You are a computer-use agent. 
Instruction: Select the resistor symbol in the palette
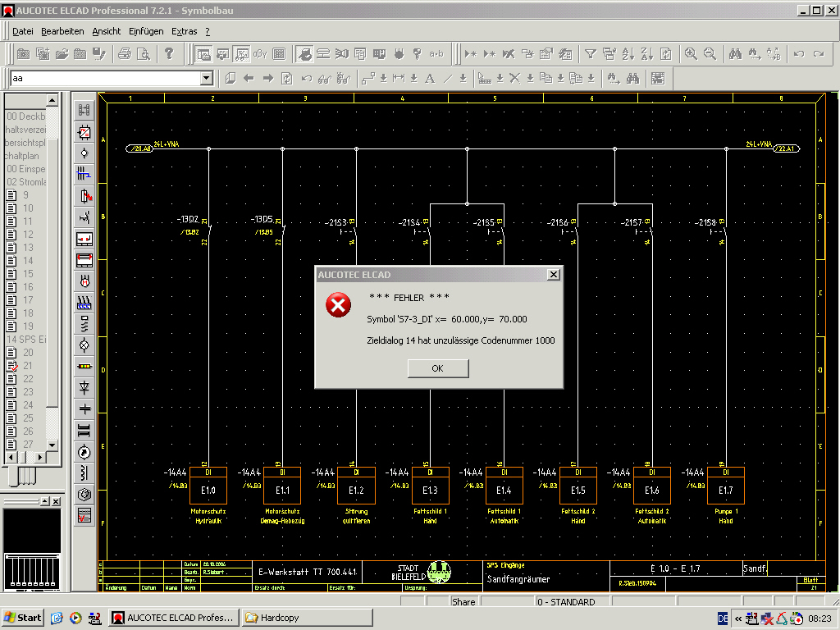click(84, 367)
